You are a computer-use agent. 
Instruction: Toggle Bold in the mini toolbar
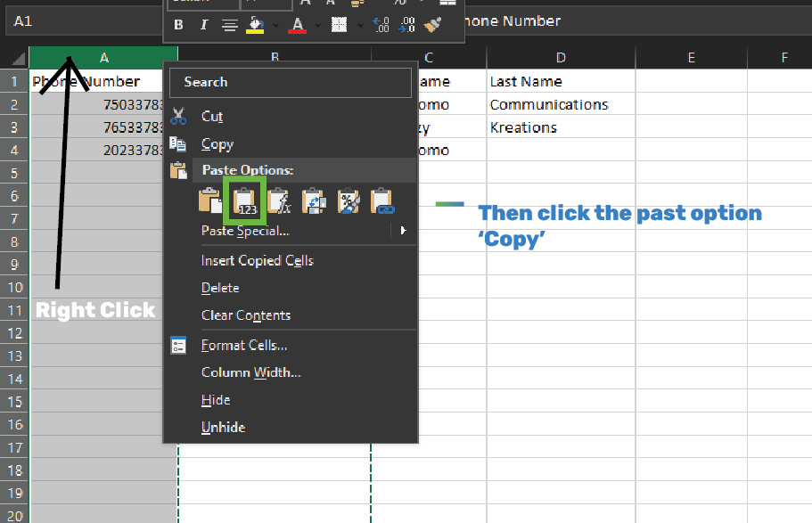(178, 24)
